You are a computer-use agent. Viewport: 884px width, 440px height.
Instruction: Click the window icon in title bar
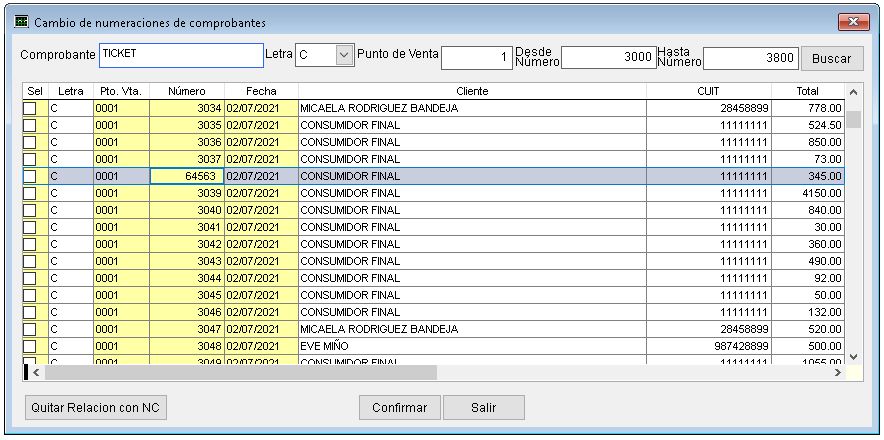(x=20, y=22)
